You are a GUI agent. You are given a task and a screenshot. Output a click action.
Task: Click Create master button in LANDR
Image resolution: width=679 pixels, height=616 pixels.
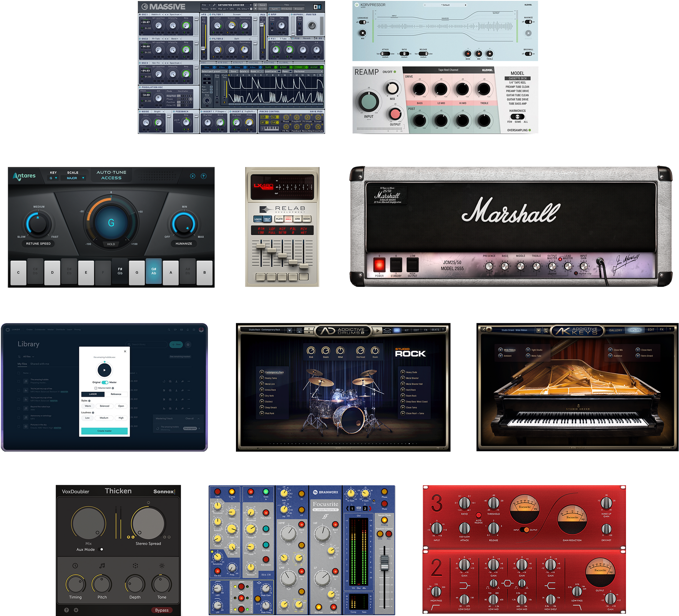[x=105, y=431]
